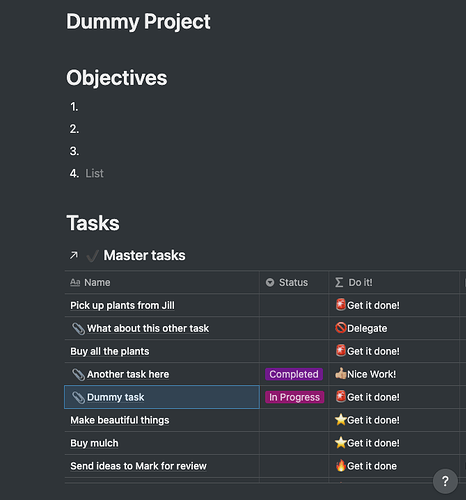Click the empty List item placeholder
Viewport: 466px width, 500px height.
coord(94,173)
